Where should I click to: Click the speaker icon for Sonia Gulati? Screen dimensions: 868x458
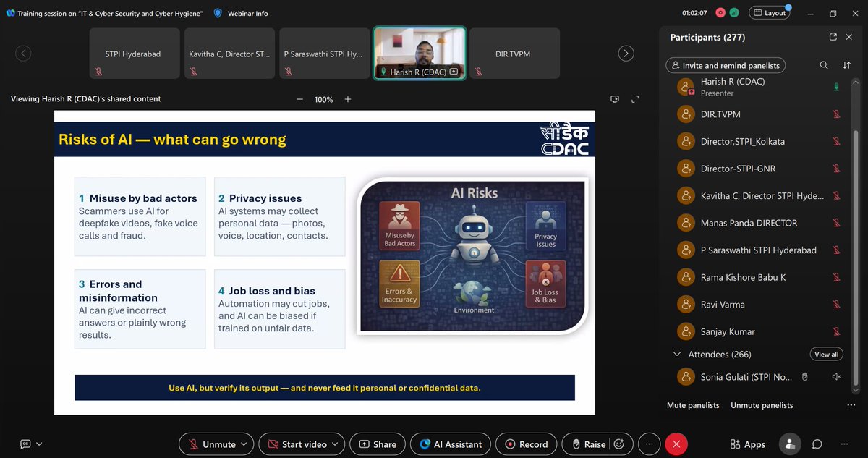tap(836, 377)
